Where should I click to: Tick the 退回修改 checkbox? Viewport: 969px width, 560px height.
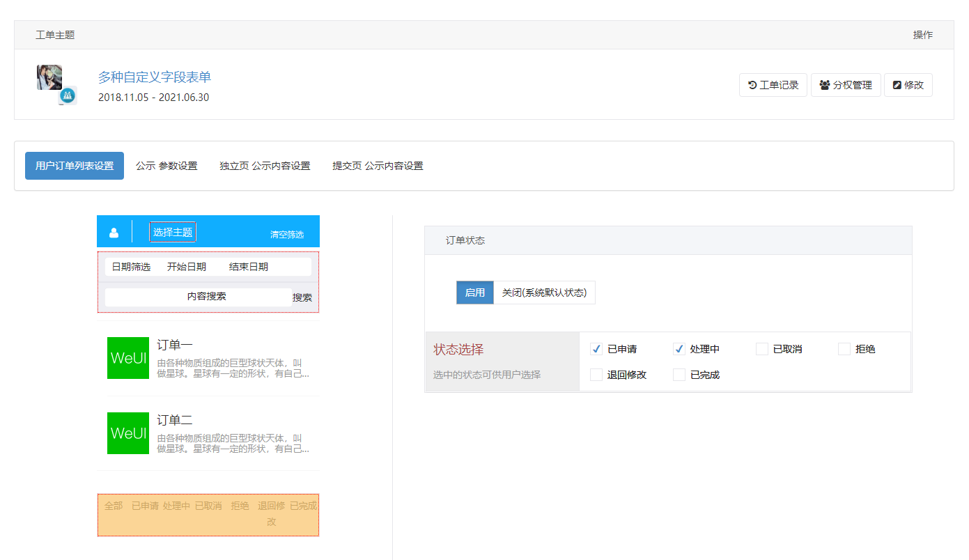596,375
